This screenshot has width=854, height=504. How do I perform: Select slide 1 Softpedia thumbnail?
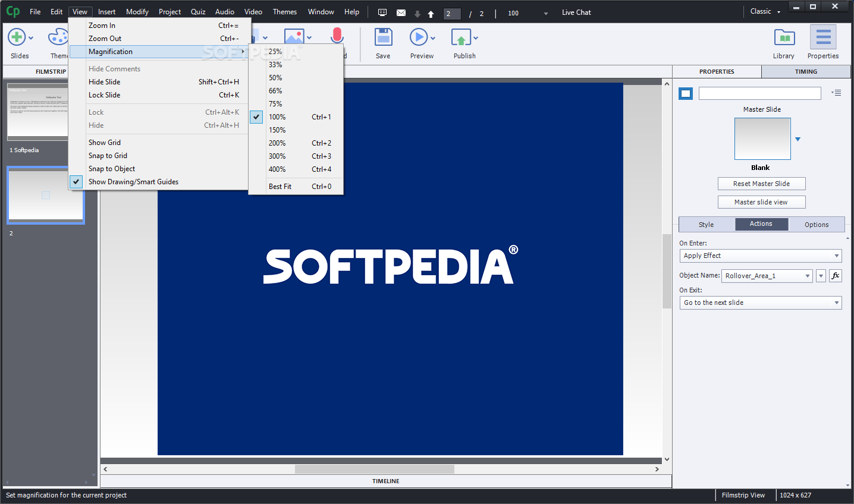(37, 112)
